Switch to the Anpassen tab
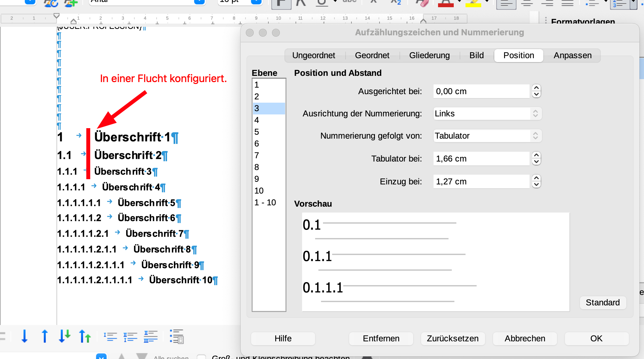This screenshot has height=359, width=644. (x=572, y=56)
